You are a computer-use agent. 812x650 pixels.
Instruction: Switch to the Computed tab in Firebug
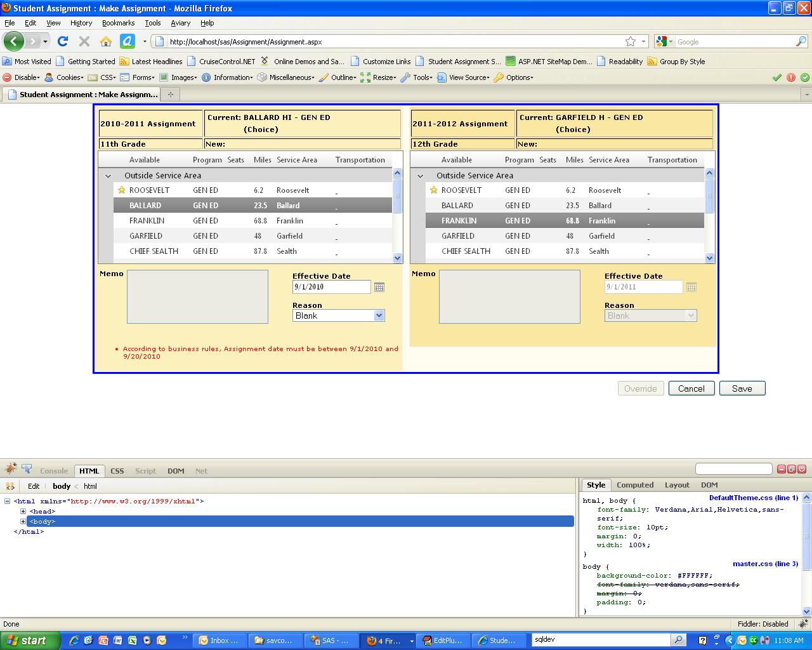(634, 485)
